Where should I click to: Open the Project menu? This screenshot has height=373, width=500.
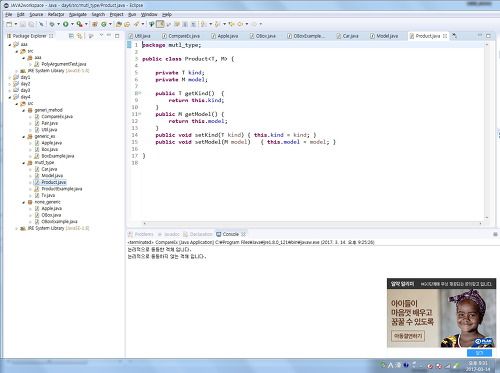(x=117, y=14)
